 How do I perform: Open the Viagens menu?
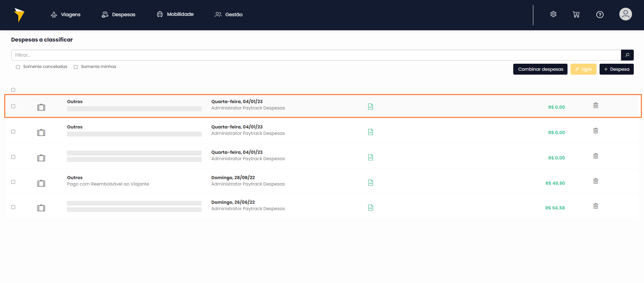tap(66, 14)
